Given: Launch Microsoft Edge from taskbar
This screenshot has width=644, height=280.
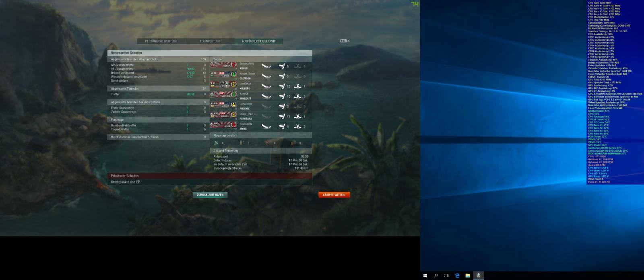Looking at the screenshot, I should 457,276.
